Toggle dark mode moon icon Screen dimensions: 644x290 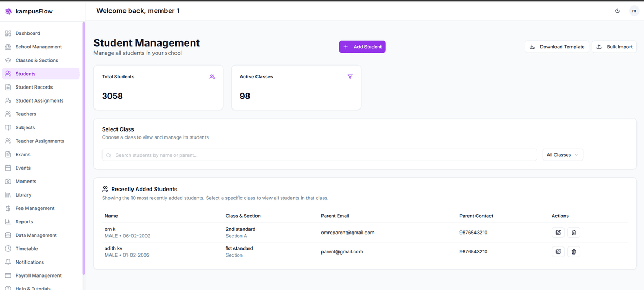coord(617,11)
